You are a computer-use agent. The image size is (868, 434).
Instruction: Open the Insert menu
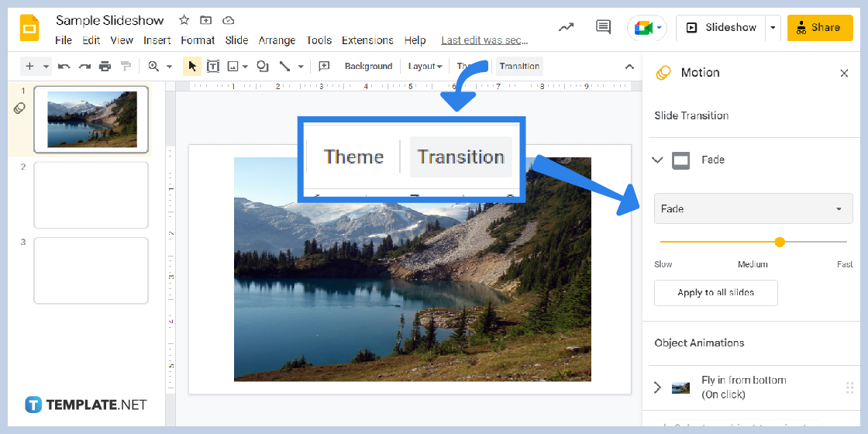[x=157, y=40]
